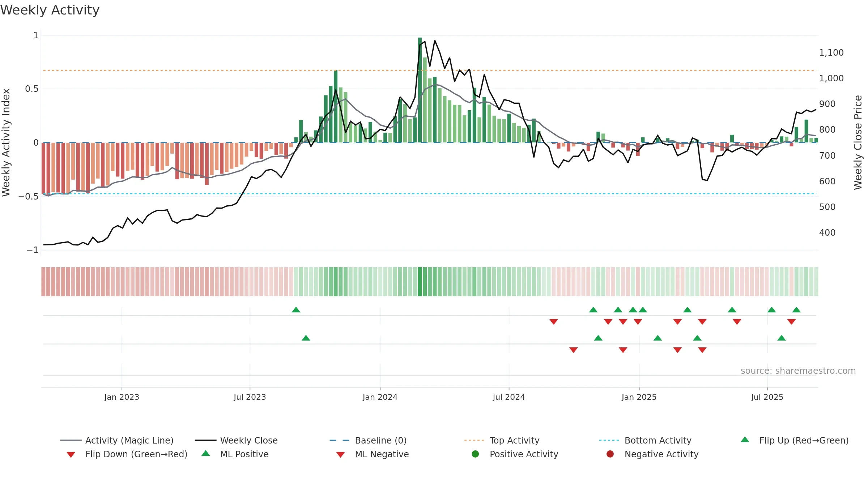Click the Jul 2024 axis label
The width and height of the screenshot is (868, 488).
509,397
